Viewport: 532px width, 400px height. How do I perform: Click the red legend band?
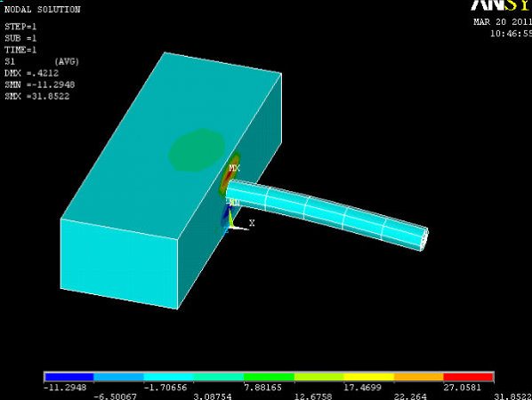pyautogui.click(x=469, y=377)
